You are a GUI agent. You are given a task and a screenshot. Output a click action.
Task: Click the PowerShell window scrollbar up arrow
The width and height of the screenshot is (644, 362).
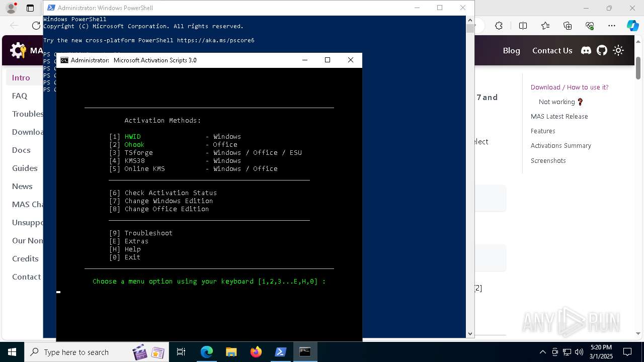[470, 20]
